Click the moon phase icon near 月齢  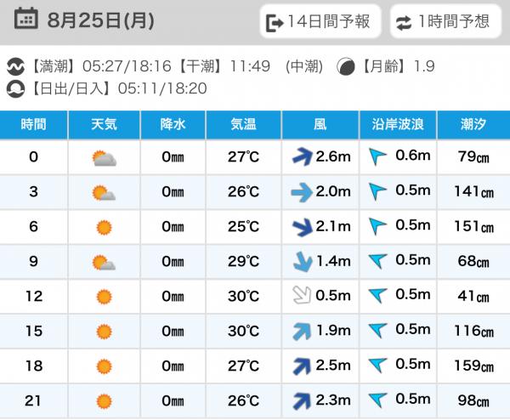click(x=346, y=66)
